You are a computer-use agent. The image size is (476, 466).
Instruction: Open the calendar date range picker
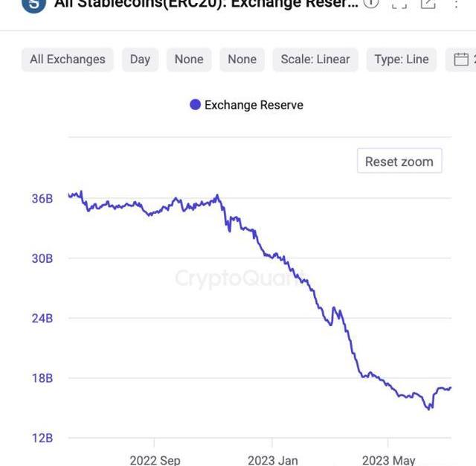point(461,60)
